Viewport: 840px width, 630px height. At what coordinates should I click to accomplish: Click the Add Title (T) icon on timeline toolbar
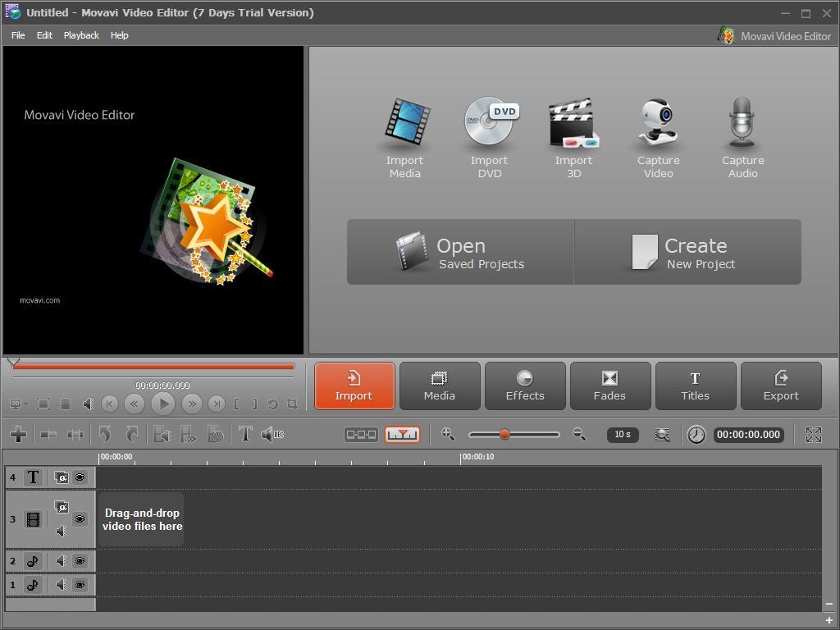point(244,435)
